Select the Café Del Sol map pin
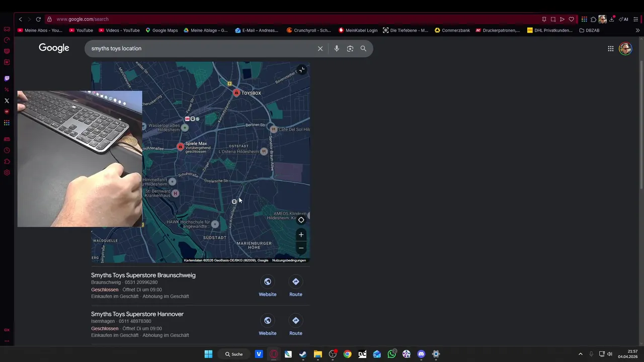The height and width of the screenshot is (362, 644). (273, 129)
